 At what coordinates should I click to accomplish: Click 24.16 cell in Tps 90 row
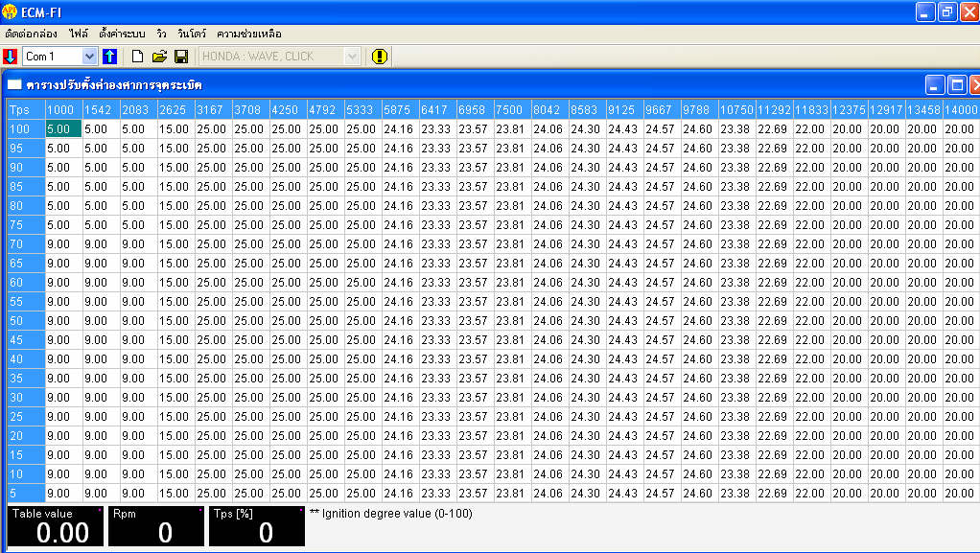tap(400, 168)
